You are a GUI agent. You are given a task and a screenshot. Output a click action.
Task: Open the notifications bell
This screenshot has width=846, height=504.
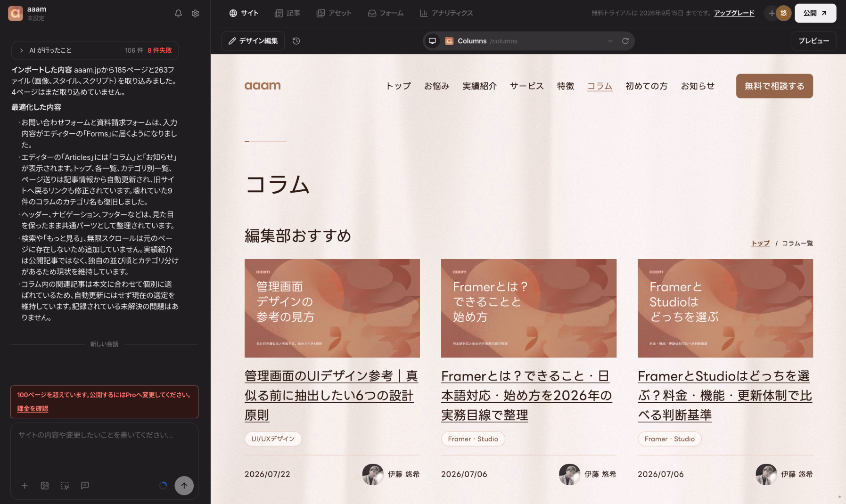tap(178, 13)
